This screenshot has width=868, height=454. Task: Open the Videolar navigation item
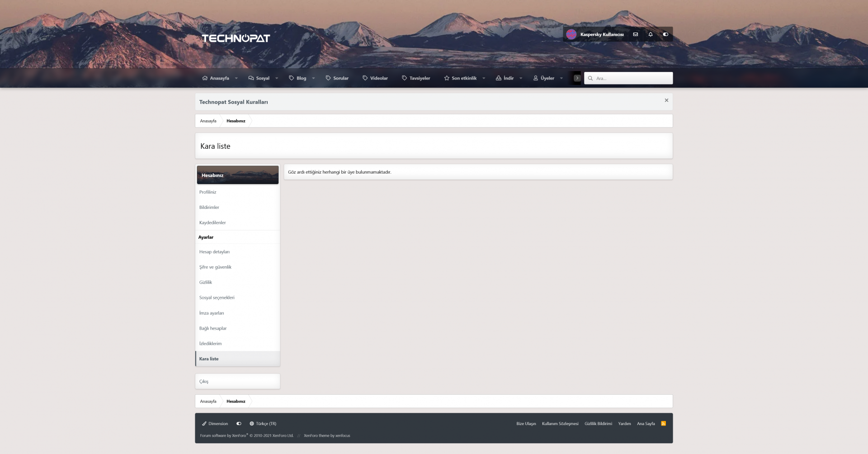click(x=375, y=78)
